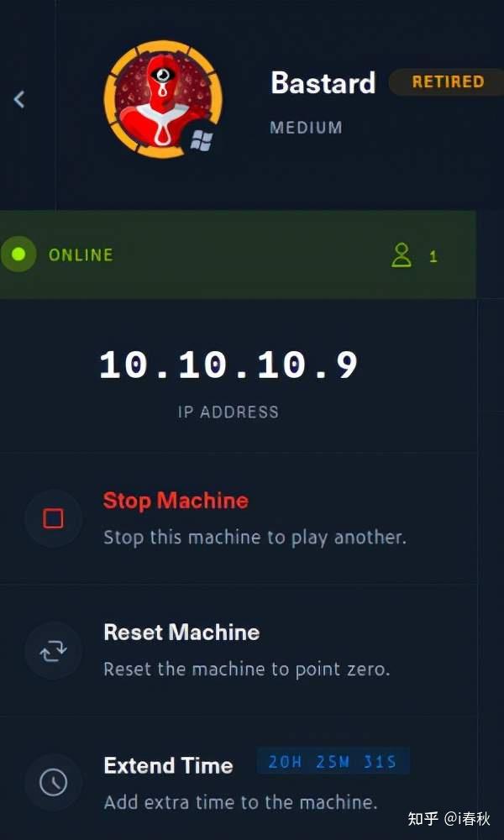This screenshot has height=840, width=504.
Task: Click the reset arrows icon
Action: point(53,650)
